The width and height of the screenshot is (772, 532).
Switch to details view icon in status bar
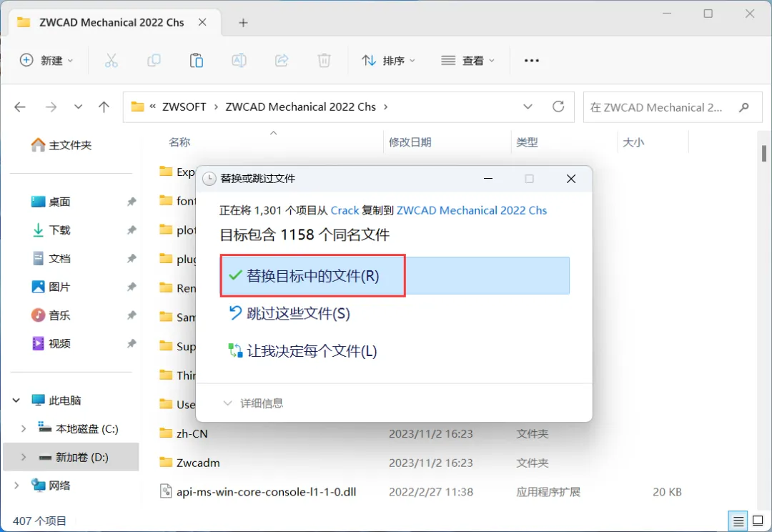[x=738, y=521]
